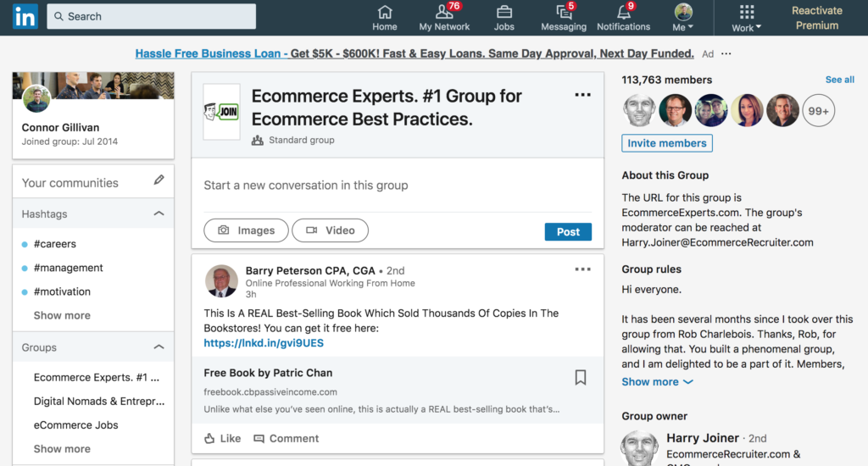Add Video to the post
Image resolution: width=868 pixels, height=466 pixels.
330,230
